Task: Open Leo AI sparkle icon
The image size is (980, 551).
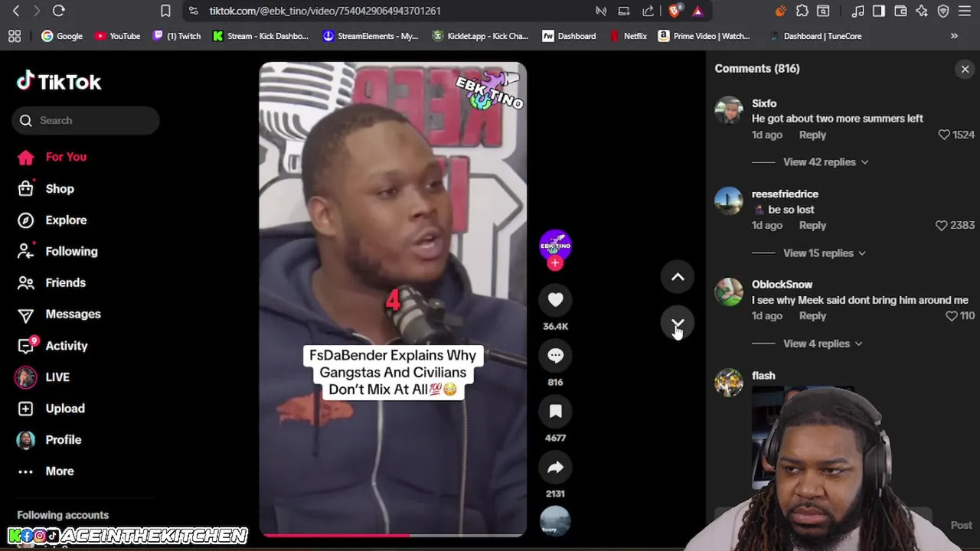Action: click(x=922, y=11)
